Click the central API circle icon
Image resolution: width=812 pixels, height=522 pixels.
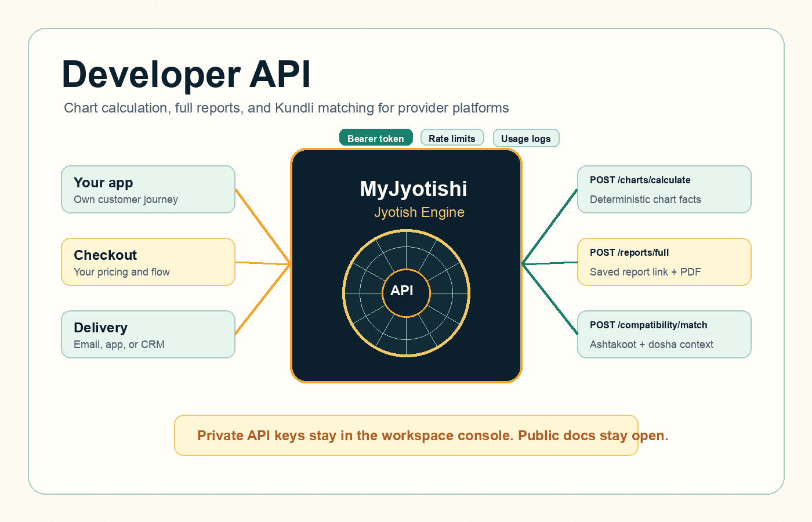point(406,293)
